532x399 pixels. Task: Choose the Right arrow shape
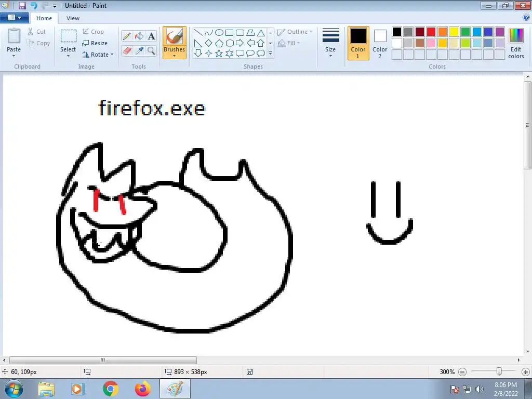[x=240, y=43]
